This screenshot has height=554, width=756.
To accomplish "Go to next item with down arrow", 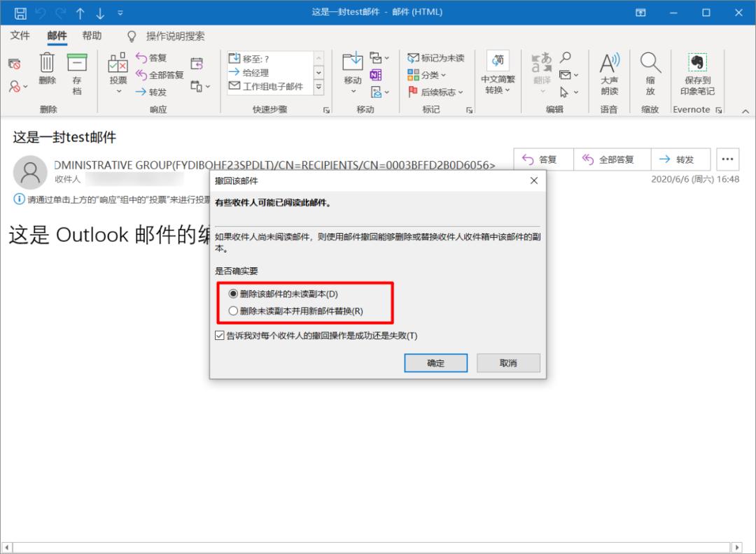I will pos(100,13).
